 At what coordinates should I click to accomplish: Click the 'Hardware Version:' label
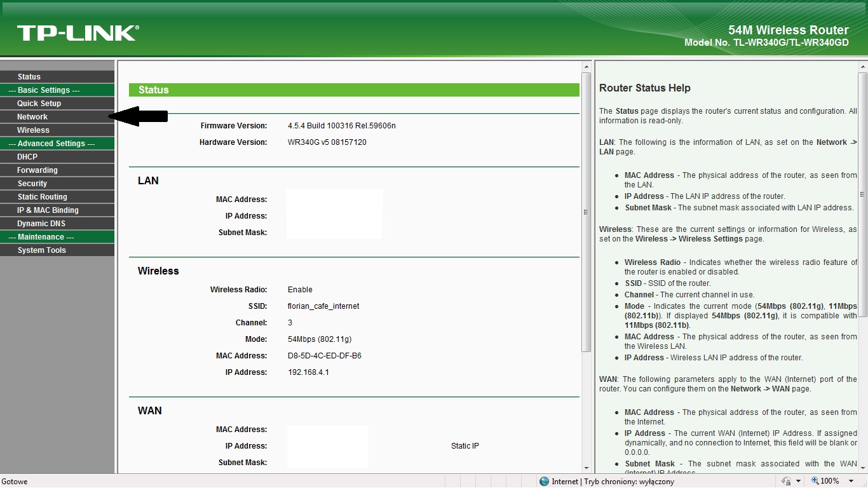233,142
